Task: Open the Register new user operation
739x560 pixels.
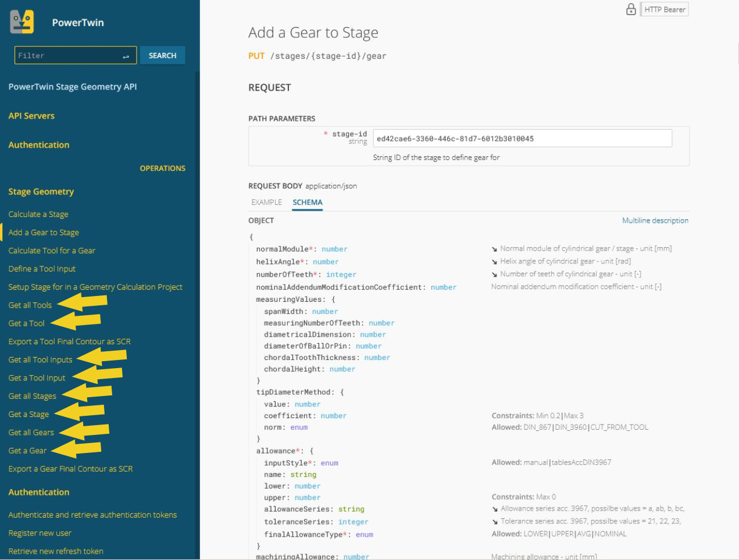Action: tap(40, 533)
